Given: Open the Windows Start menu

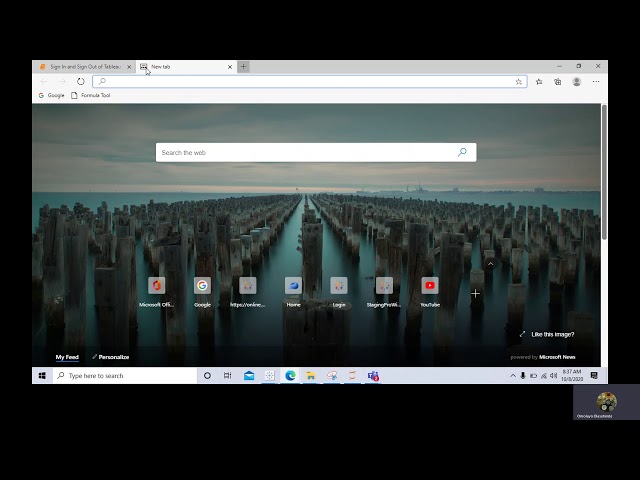Looking at the screenshot, I should (42, 376).
